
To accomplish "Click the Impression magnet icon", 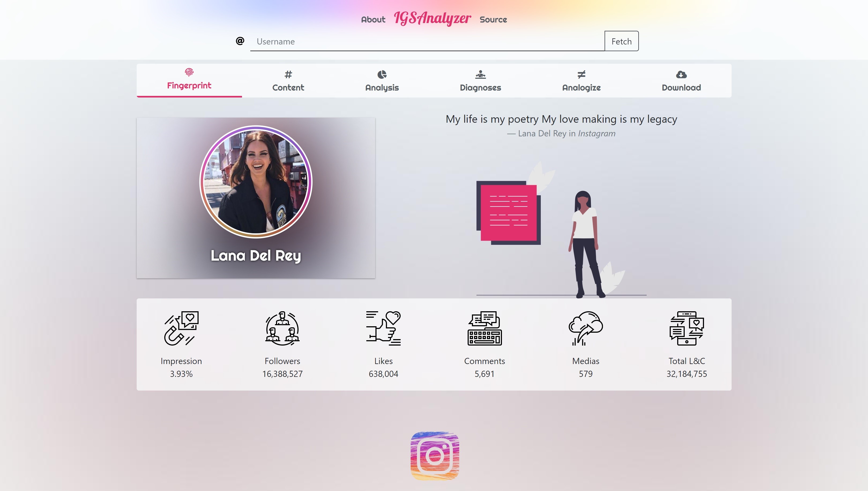I will tap(181, 328).
